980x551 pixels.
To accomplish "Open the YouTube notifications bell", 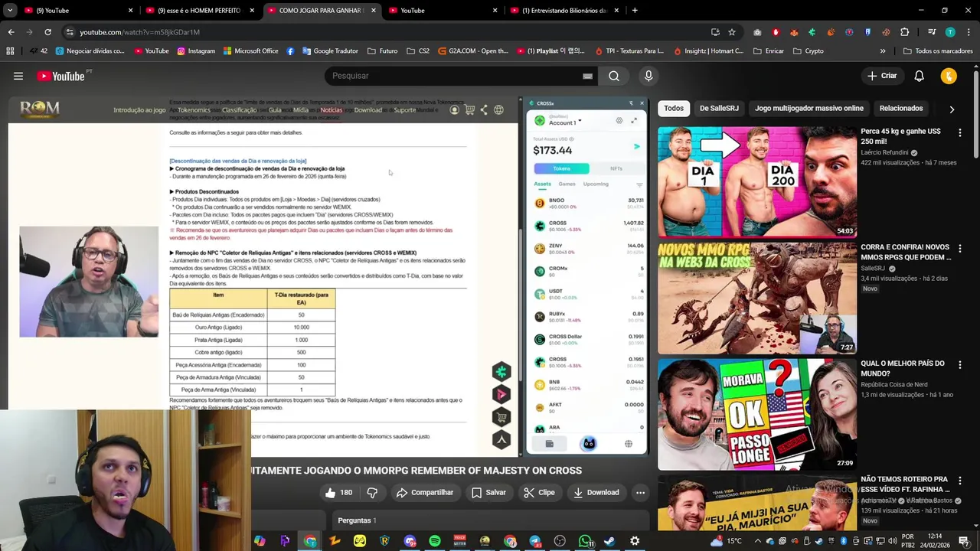I will pyautogui.click(x=919, y=76).
